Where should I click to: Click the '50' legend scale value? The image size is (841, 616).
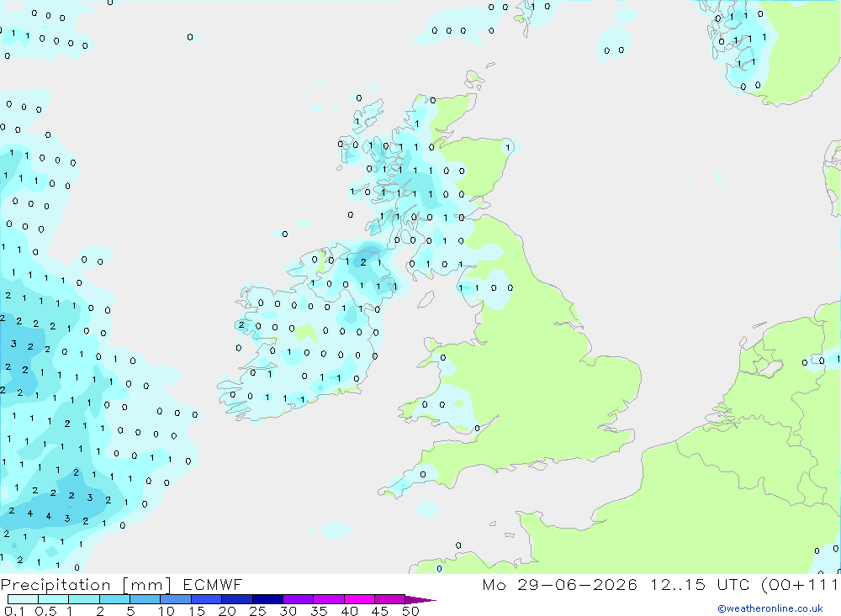410,611
